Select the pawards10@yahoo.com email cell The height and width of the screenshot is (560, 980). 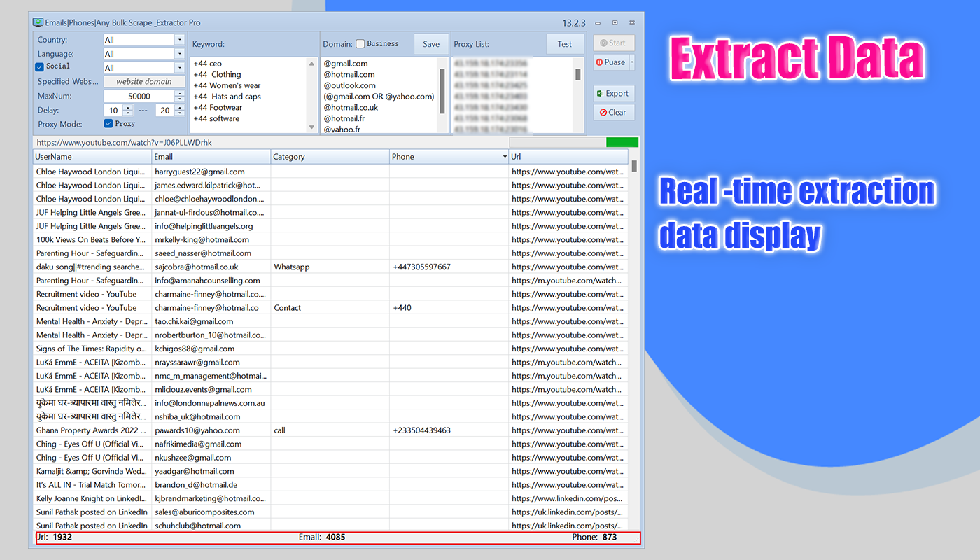(211, 430)
